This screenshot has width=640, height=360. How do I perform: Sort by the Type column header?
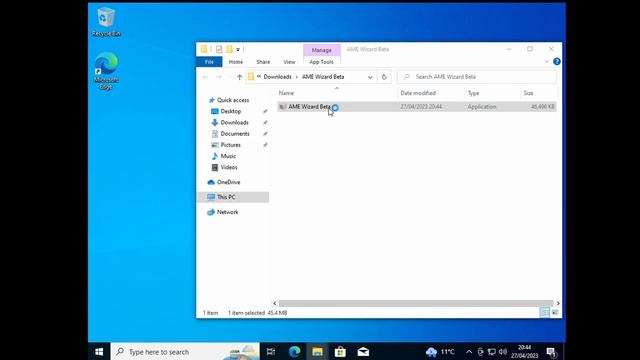pyautogui.click(x=493, y=93)
